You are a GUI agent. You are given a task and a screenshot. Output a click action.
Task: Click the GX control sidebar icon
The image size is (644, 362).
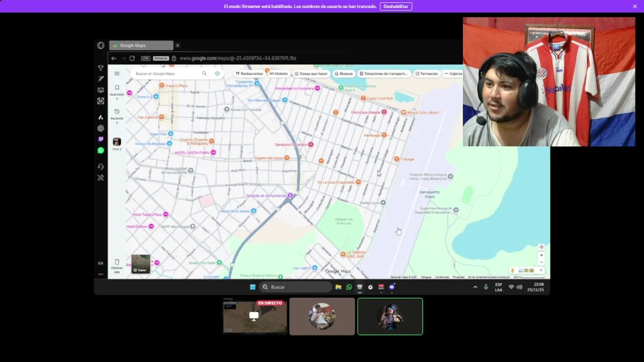(101, 263)
